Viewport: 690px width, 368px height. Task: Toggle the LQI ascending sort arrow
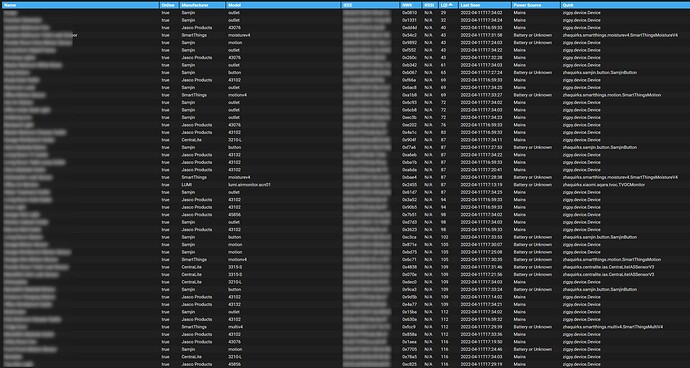[x=450, y=5]
